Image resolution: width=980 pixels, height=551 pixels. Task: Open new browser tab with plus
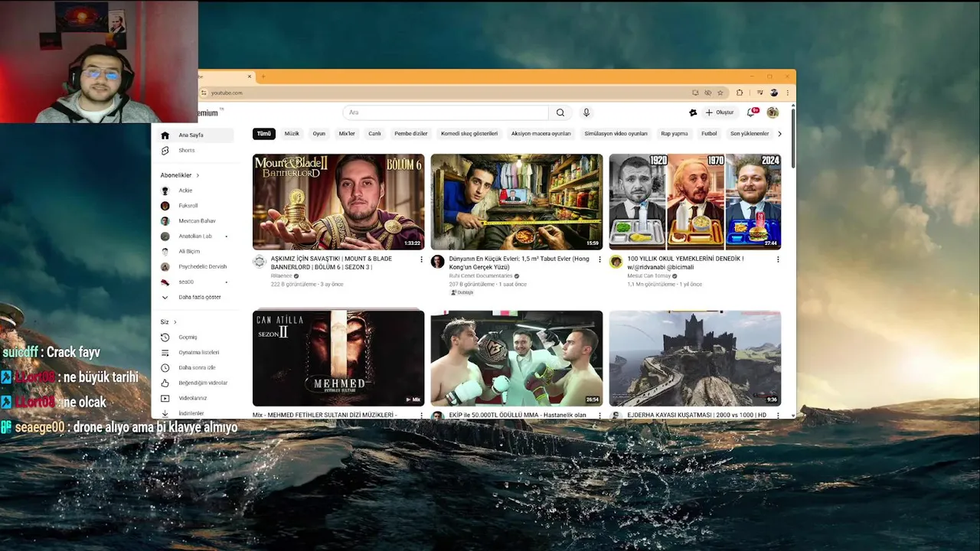coord(263,77)
